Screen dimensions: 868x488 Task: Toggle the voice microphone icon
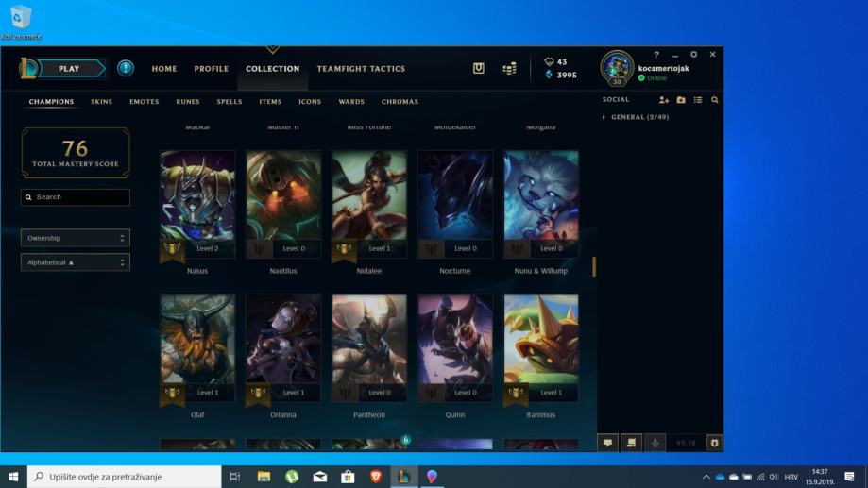655,443
